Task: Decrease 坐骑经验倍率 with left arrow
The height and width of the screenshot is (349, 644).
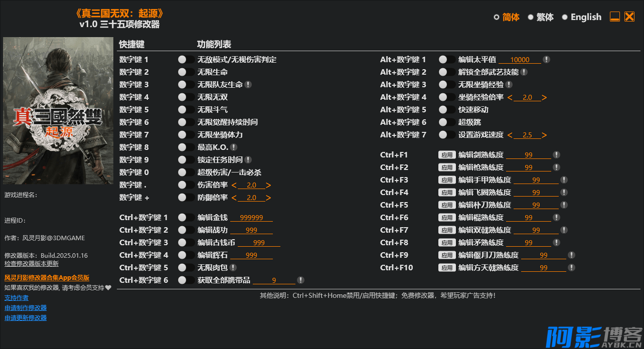Action: point(510,97)
